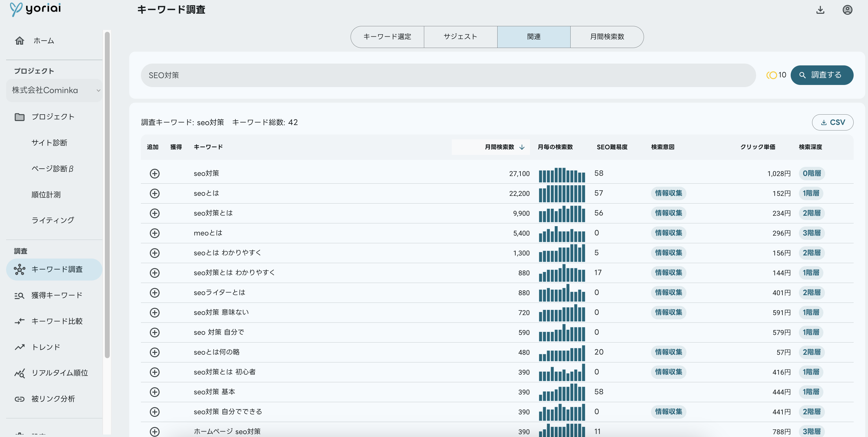Viewport: 868px width, 437px height.
Task: Switch to サジェスト tab
Action: (x=460, y=37)
